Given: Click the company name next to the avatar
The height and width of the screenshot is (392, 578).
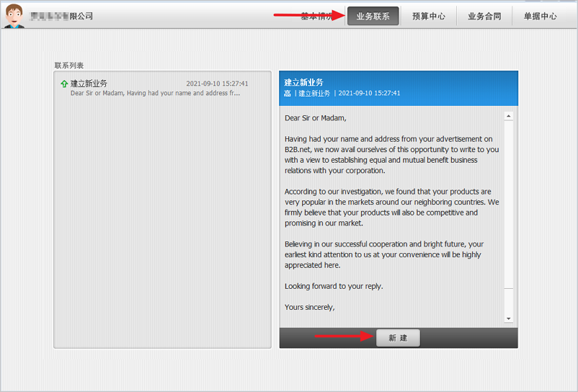Looking at the screenshot, I should (x=61, y=16).
